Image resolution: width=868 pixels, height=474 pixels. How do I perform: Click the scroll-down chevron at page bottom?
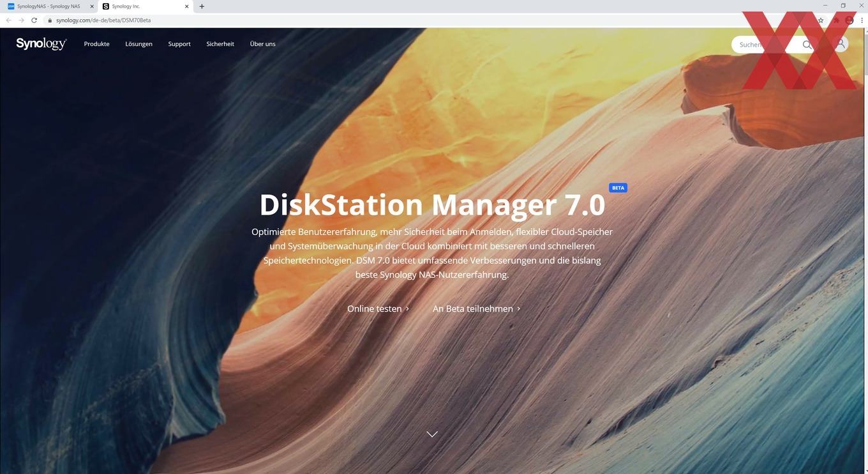432,434
